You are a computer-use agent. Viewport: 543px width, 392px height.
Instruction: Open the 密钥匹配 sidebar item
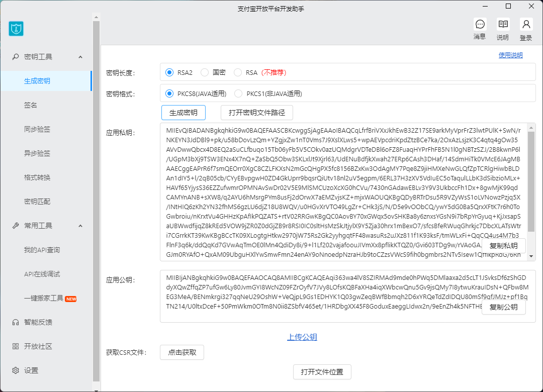click(x=46, y=202)
